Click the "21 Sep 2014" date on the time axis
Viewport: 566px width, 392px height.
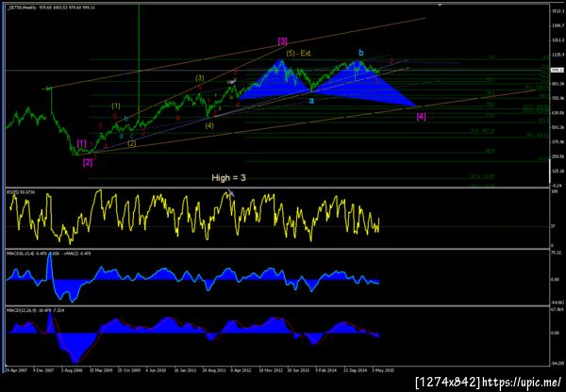coord(356,370)
